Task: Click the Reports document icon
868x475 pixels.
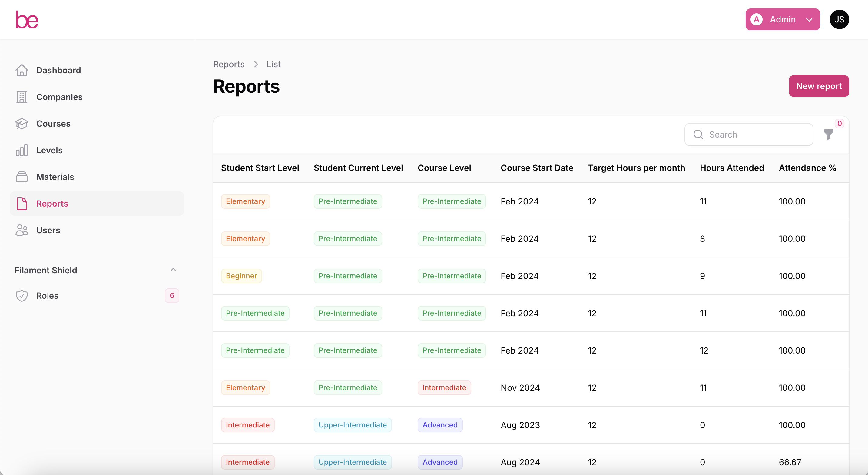Action: coord(22,203)
